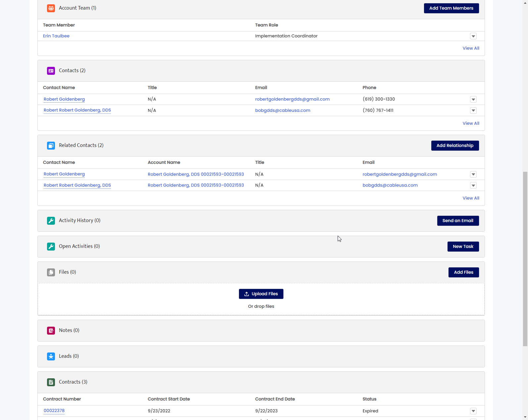The image size is (528, 420).
Task: Open row actions dropdown for Erin Taulbee
Action: (x=473, y=36)
